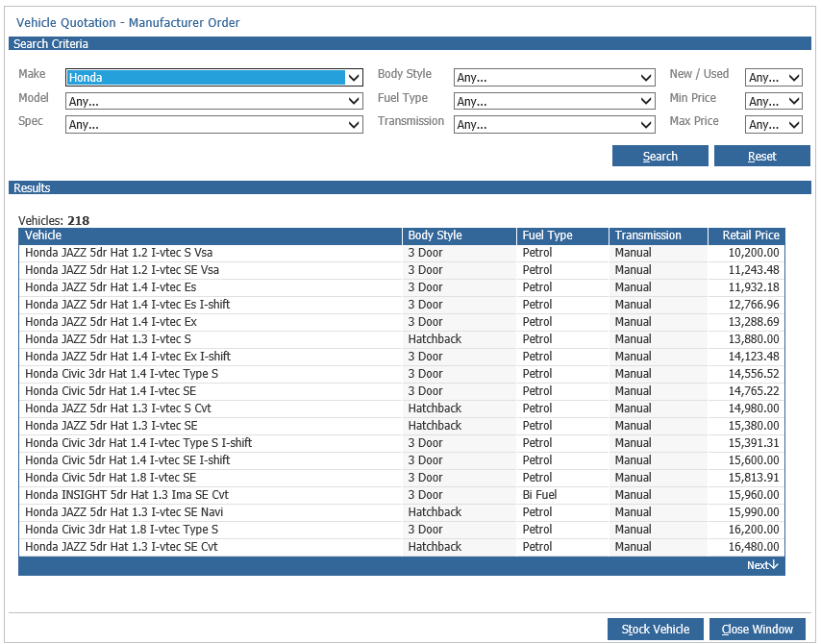The image size is (821, 644).
Task: Expand the Min Price dropdown
Action: [x=773, y=101]
